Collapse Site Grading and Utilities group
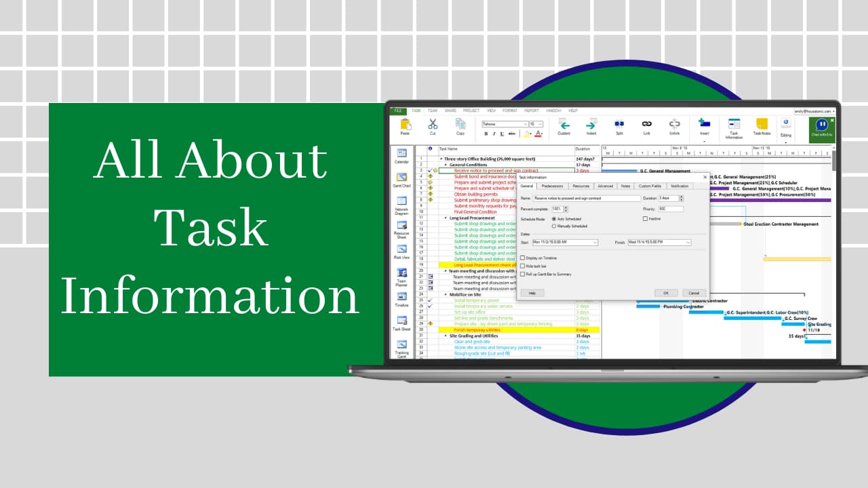 click(446, 335)
